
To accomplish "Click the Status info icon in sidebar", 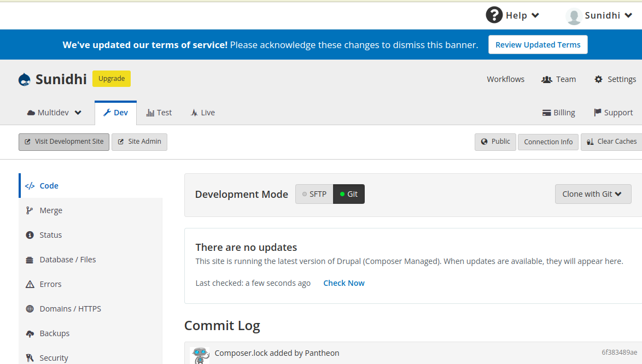I will coord(30,235).
